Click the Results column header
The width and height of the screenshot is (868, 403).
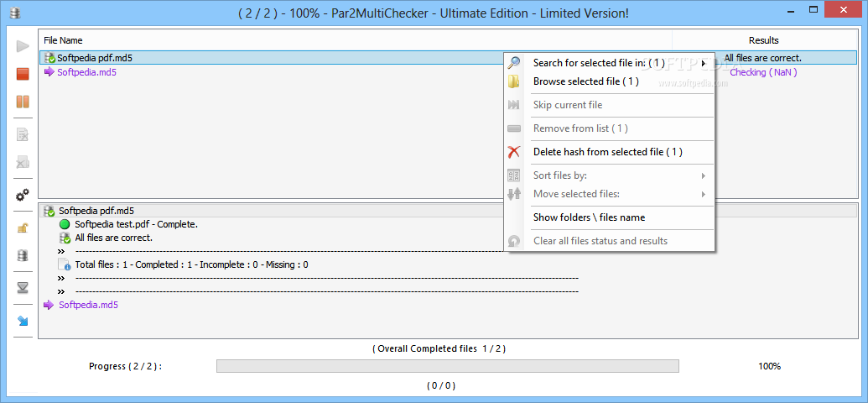coord(764,40)
